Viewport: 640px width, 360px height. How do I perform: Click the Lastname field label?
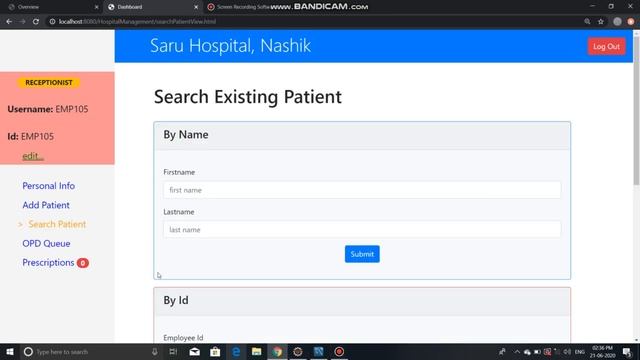tap(179, 212)
